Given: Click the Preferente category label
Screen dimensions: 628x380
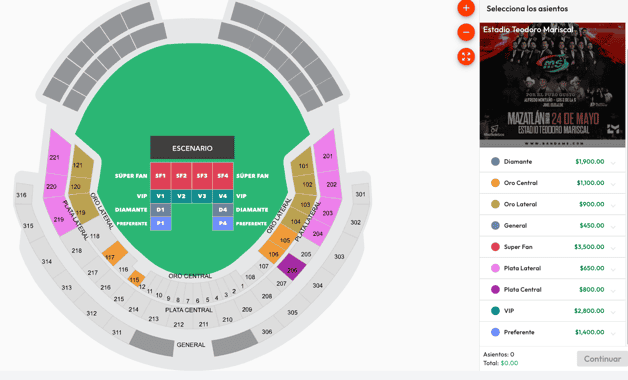Looking at the screenshot, I should click(519, 332).
